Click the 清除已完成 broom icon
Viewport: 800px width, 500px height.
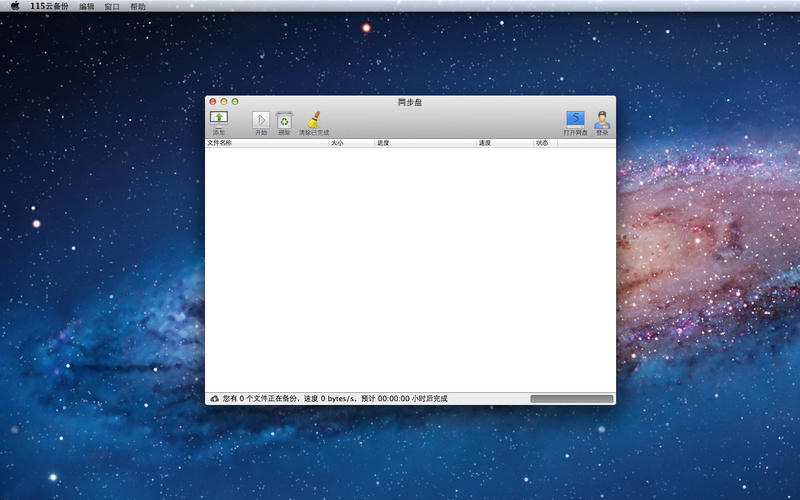pyautogui.click(x=313, y=120)
